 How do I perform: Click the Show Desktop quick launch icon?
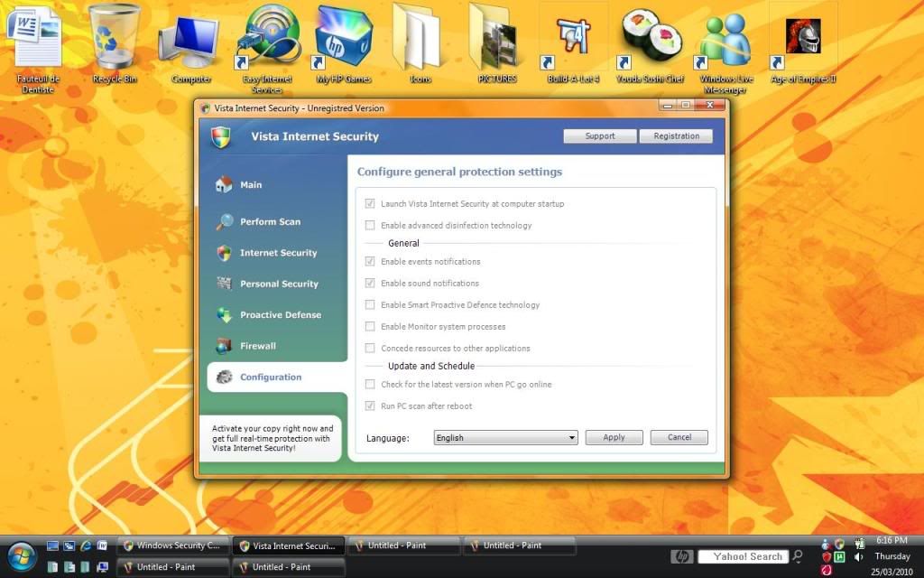coord(52,545)
